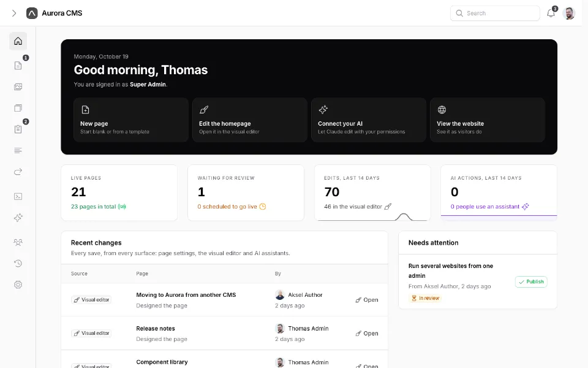
Task: Click the 'Source' column header
Action: 79,274
